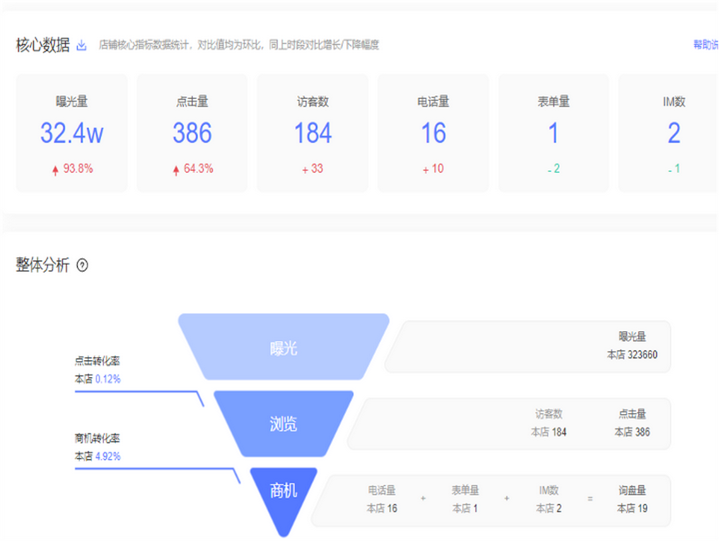Select the 曝光量 32.4w metric card
The image size is (720, 541).
pyautogui.click(x=72, y=133)
